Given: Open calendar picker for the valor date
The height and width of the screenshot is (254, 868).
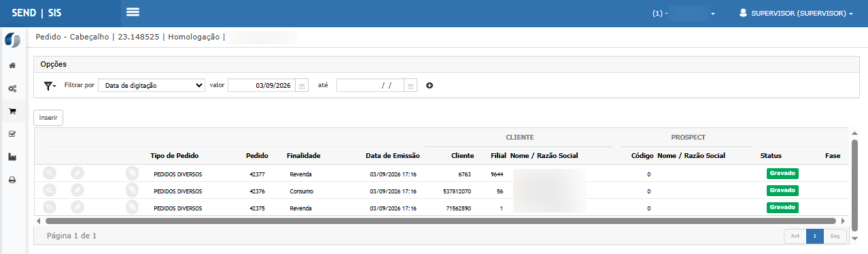Looking at the screenshot, I should point(302,86).
